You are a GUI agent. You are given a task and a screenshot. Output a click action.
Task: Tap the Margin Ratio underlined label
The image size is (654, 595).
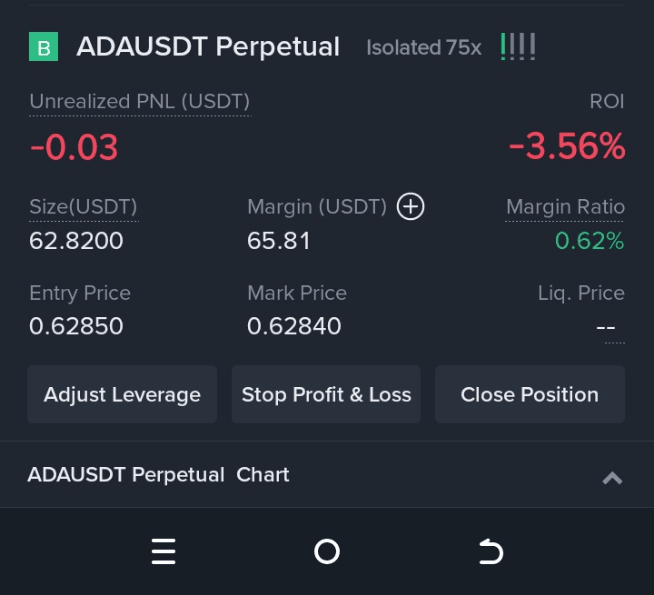[x=565, y=207]
